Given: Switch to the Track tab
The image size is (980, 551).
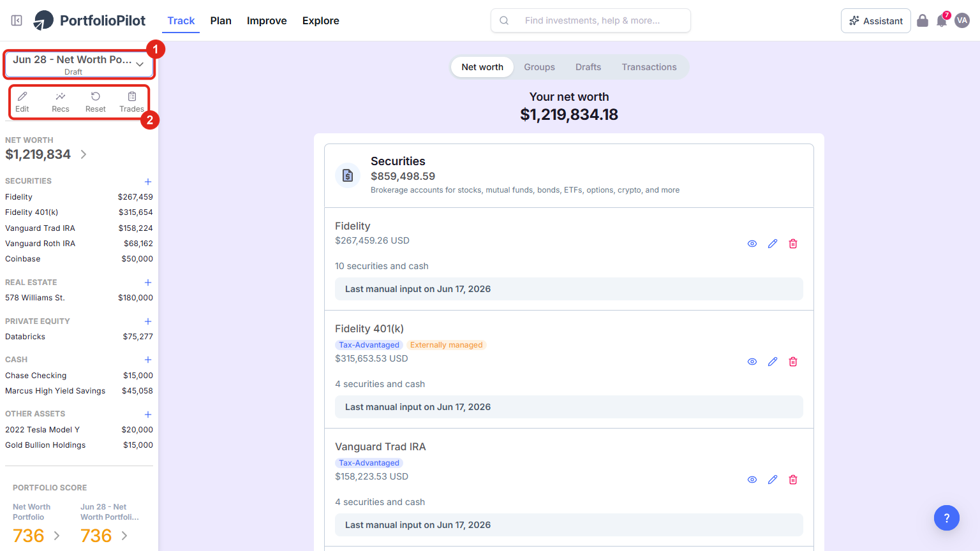Looking at the screenshot, I should click(181, 20).
